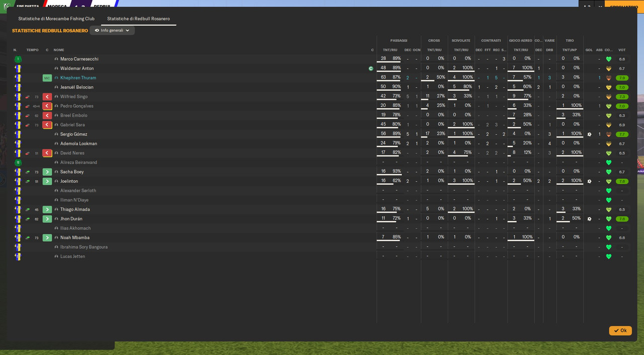Click the TIRO column group header
644x355 pixels.
pos(570,40)
